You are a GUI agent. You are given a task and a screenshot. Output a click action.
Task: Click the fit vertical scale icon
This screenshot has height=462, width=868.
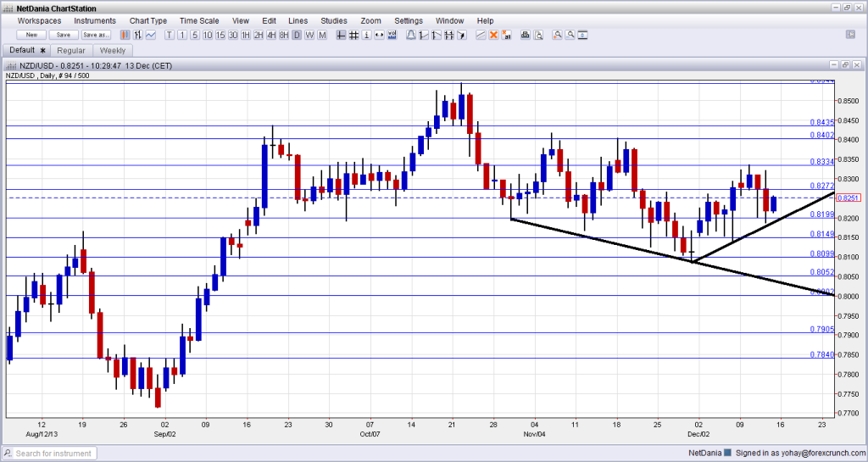click(582, 35)
